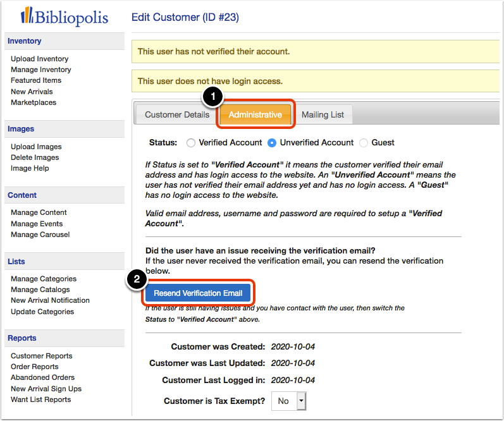Open the Abandoned Orders report
Viewport: 504px width, 421px height.
(x=42, y=377)
